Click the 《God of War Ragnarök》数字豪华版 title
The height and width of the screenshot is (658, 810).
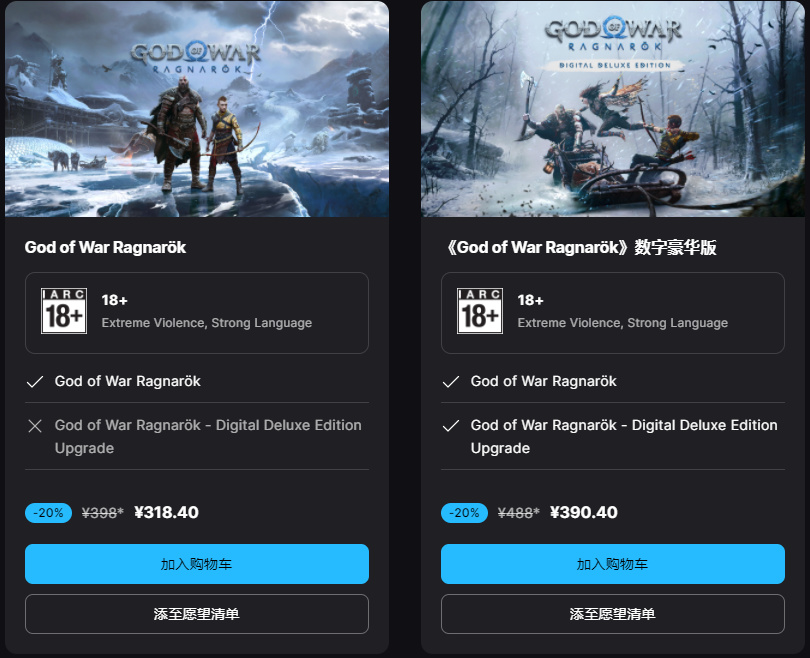[580, 247]
